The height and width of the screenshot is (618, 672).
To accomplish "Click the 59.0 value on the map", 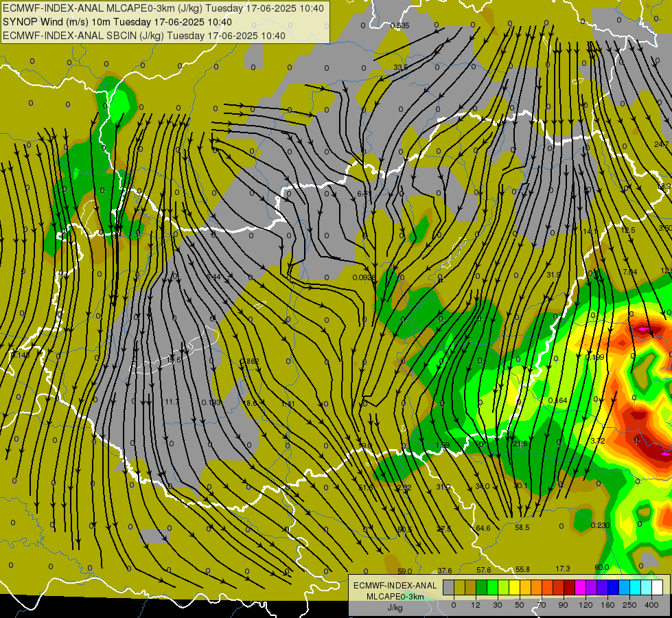I will click(x=404, y=571).
